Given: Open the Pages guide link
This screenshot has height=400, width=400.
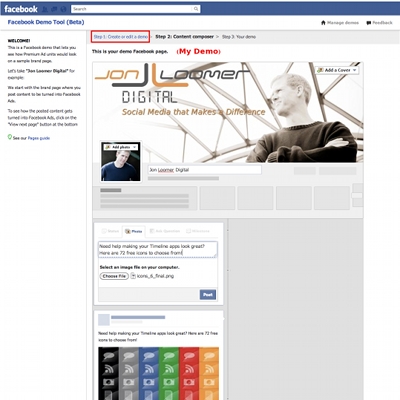Looking at the screenshot, I should [x=39, y=138].
